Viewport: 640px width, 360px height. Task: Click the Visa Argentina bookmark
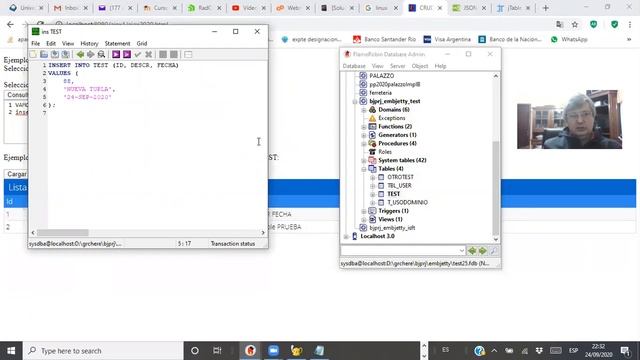447,39
